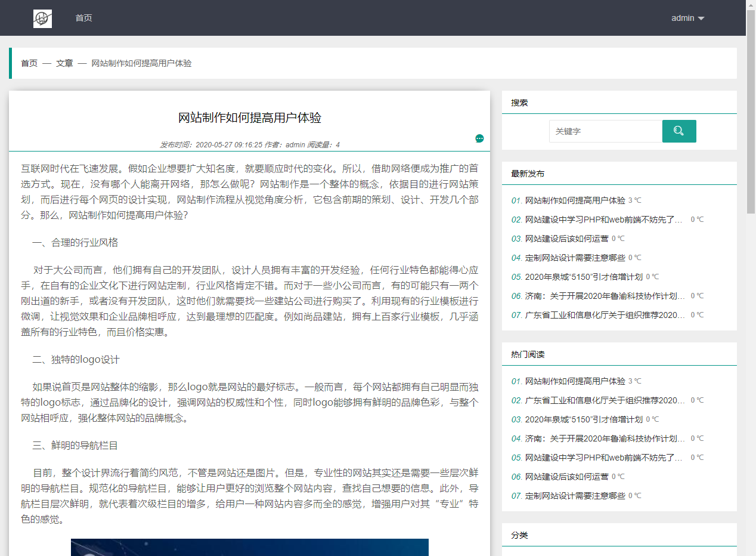
Task: Open popular post 01 网站制作如何提高用户体验
Action: [575, 381]
